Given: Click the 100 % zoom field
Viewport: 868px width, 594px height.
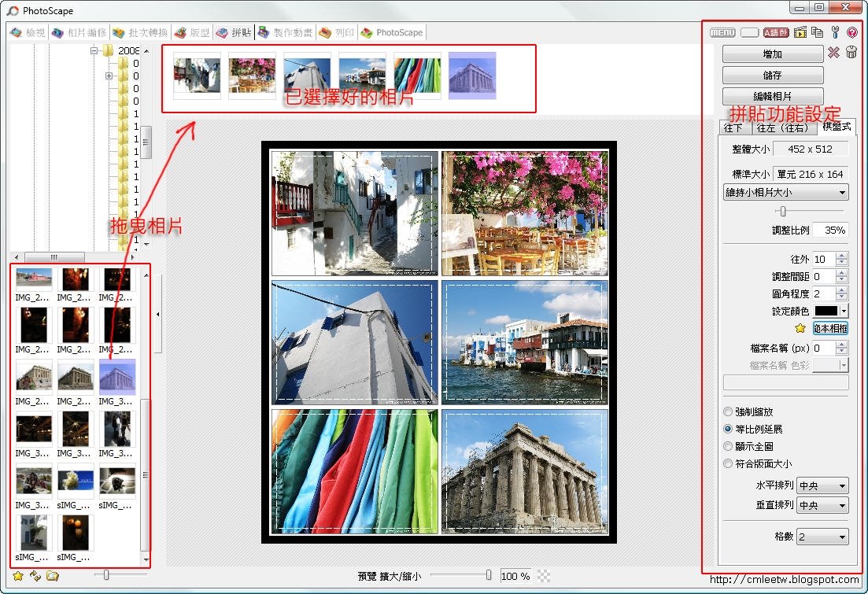Looking at the screenshot, I should pos(515,576).
